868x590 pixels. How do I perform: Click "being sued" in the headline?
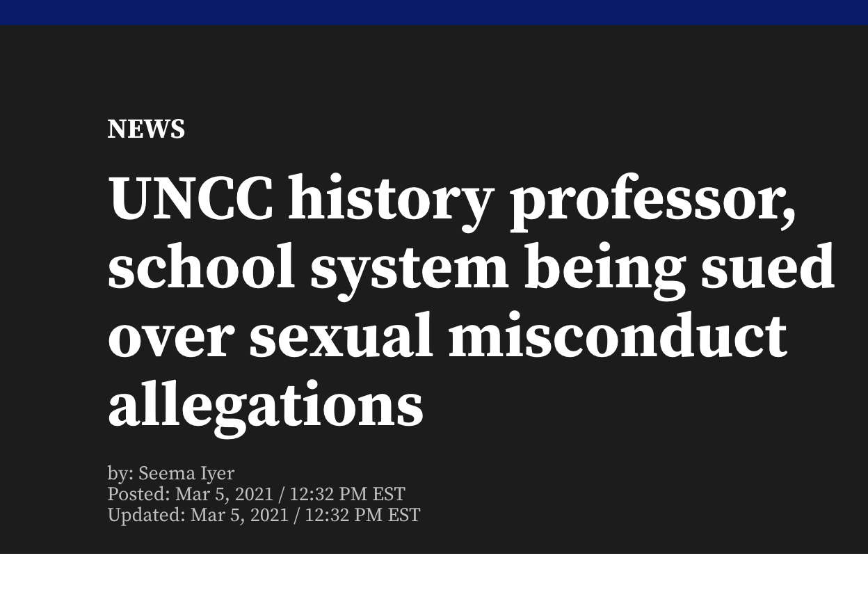680,268
